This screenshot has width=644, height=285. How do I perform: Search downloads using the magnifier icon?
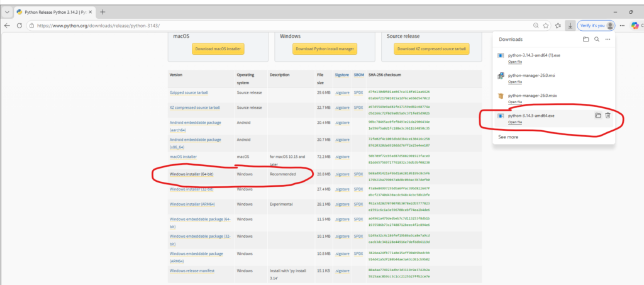(x=596, y=39)
